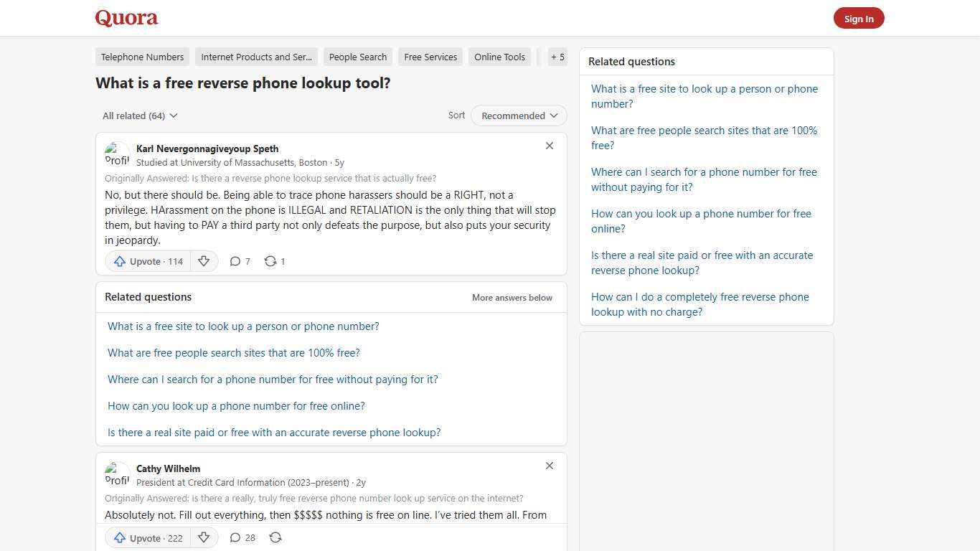Share Cathy Wilhelm's answer

275,537
